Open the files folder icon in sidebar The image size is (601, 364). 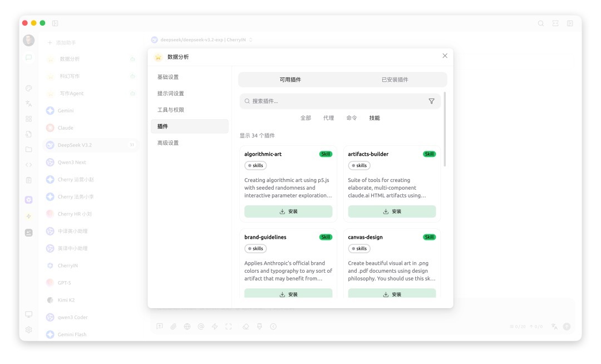[29, 149]
